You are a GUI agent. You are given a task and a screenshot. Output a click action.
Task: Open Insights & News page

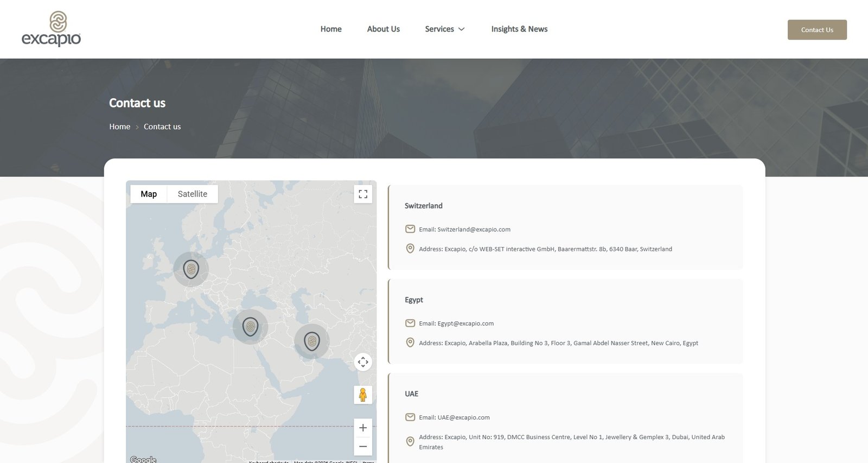tap(519, 29)
